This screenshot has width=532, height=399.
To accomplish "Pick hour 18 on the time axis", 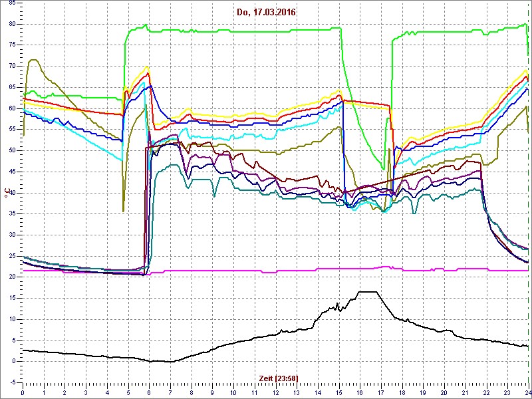I will 402,392.
